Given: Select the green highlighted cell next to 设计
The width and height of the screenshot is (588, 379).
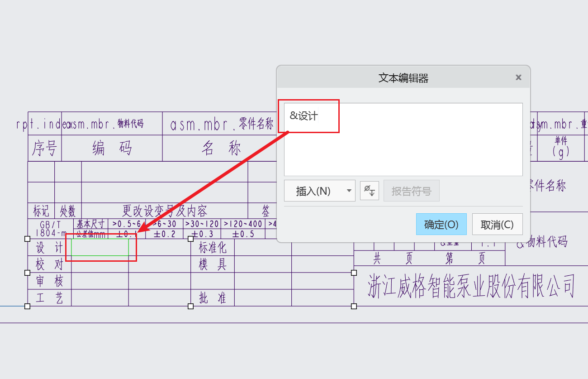Looking at the screenshot, I should [x=100, y=247].
